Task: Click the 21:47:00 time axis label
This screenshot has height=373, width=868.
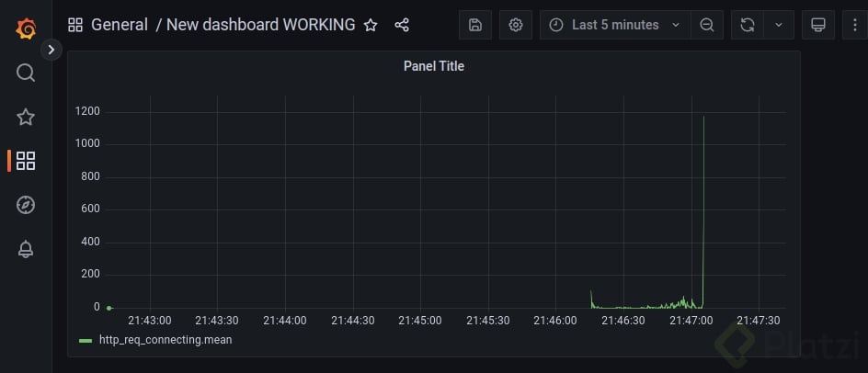Action: [x=691, y=321]
